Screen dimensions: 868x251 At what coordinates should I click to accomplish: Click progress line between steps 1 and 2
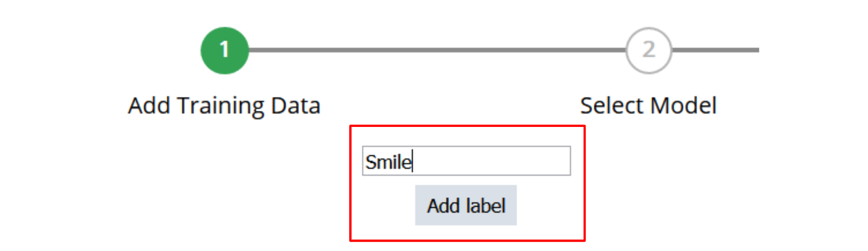pos(436,50)
